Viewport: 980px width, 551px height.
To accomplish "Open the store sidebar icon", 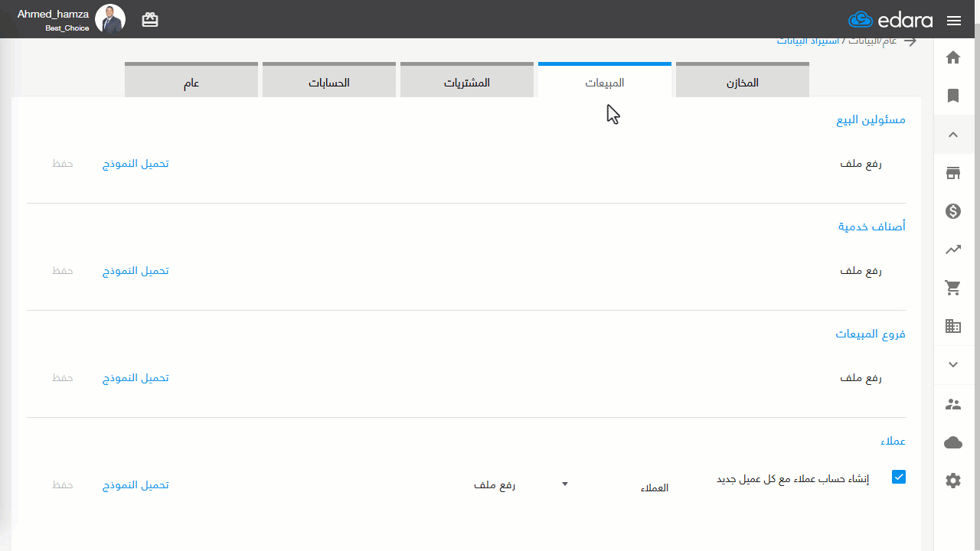I will [x=953, y=173].
